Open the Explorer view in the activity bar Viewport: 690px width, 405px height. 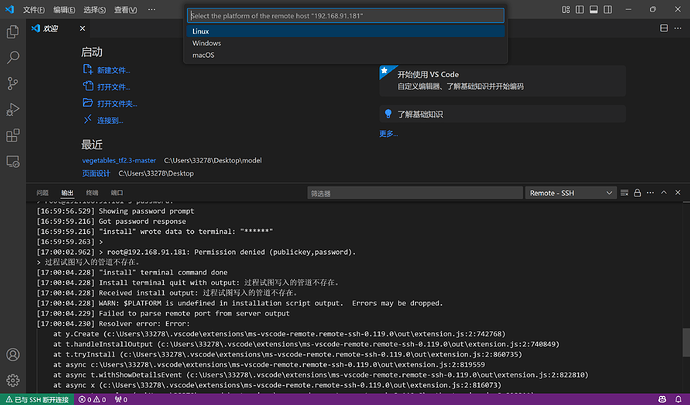tap(13, 32)
